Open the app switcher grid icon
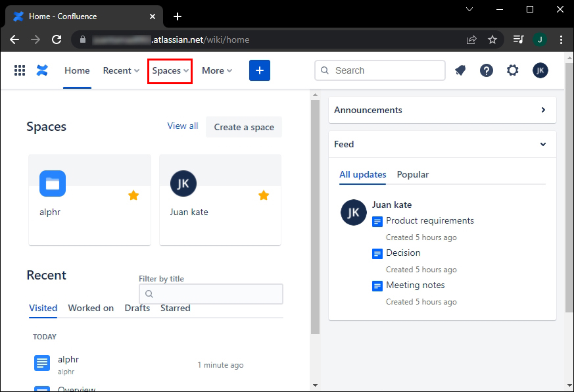Screen dimensions: 574x392 coord(20,70)
